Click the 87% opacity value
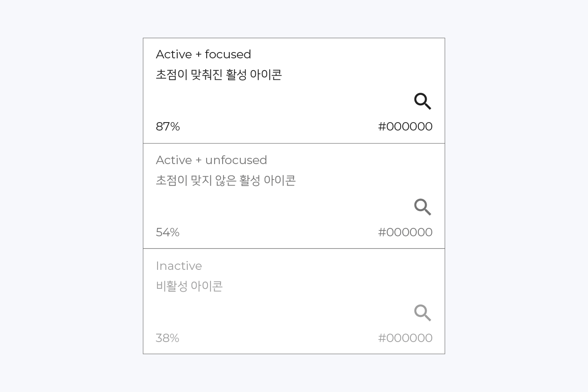The image size is (588, 392). tap(168, 126)
